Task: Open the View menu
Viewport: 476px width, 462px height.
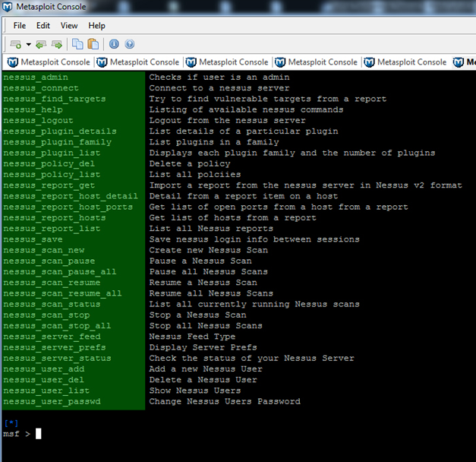Action: tap(69, 26)
